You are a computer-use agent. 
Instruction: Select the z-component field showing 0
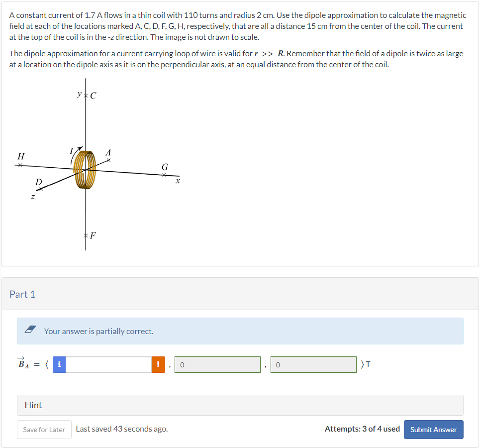click(313, 364)
